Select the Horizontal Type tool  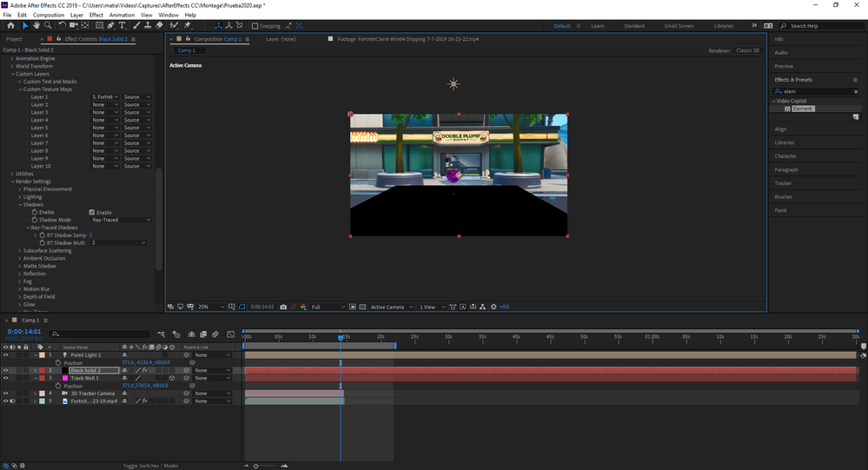[x=123, y=25]
